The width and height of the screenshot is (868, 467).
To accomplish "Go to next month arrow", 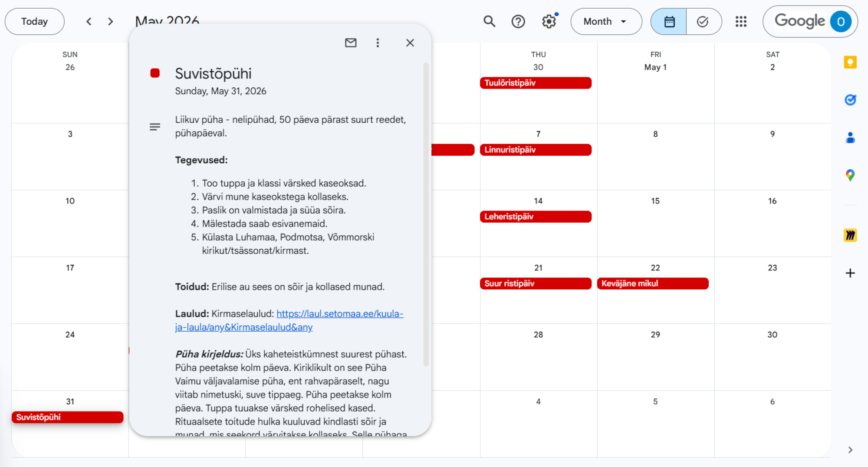I will (x=110, y=21).
